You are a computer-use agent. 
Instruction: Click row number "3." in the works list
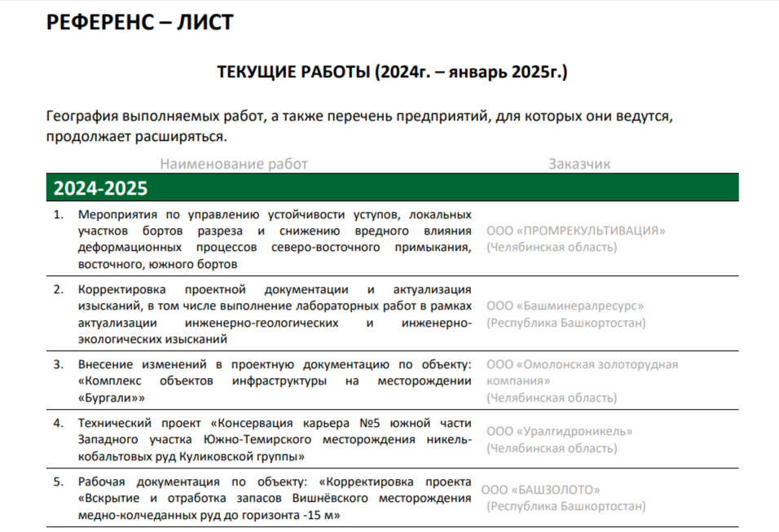coord(59,365)
